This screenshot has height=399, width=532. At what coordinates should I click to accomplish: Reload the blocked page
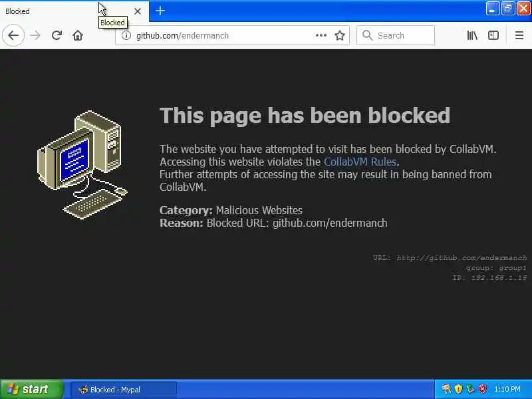tap(57, 35)
